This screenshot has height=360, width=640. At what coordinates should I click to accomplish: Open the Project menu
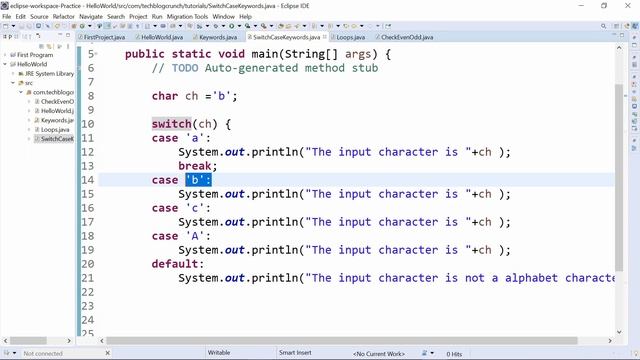[138, 17]
